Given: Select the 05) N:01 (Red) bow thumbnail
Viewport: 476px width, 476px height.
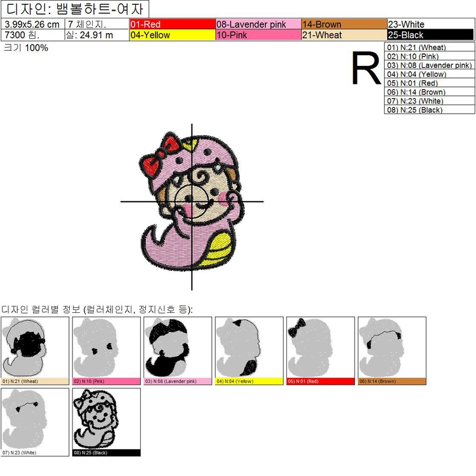Looking at the screenshot, I should coord(321,351).
